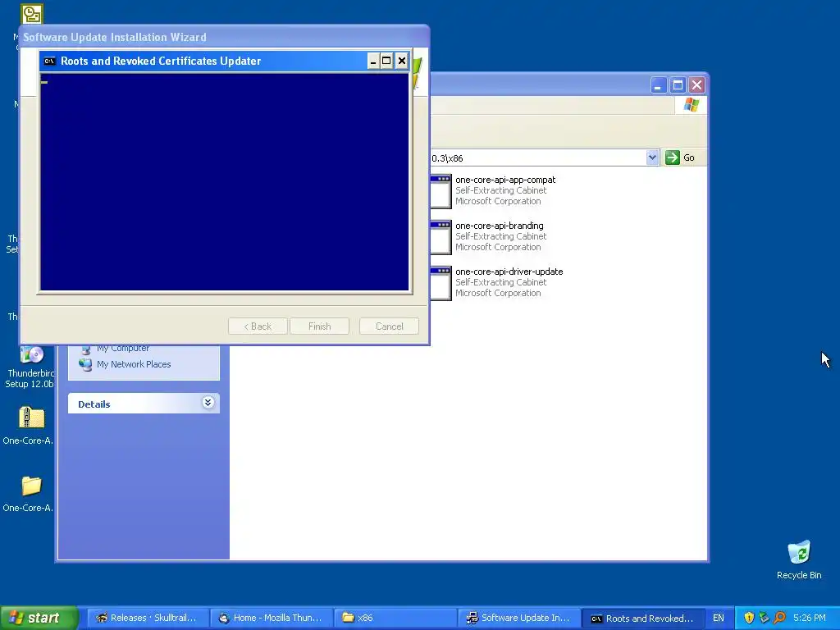Switch to Roots and Revoked taskbar item
The height and width of the screenshot is (630, 840).
click(642, 618)
